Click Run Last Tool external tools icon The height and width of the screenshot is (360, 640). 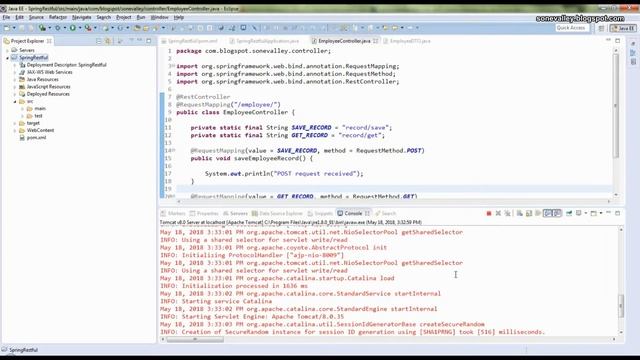(x=88, y=28)
